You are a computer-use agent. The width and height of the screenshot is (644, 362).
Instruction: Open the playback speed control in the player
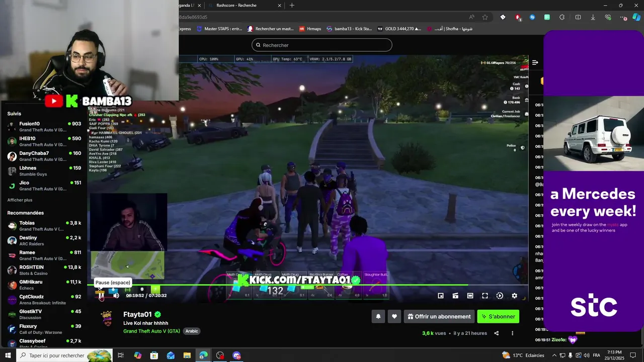(x=500, y=296)
